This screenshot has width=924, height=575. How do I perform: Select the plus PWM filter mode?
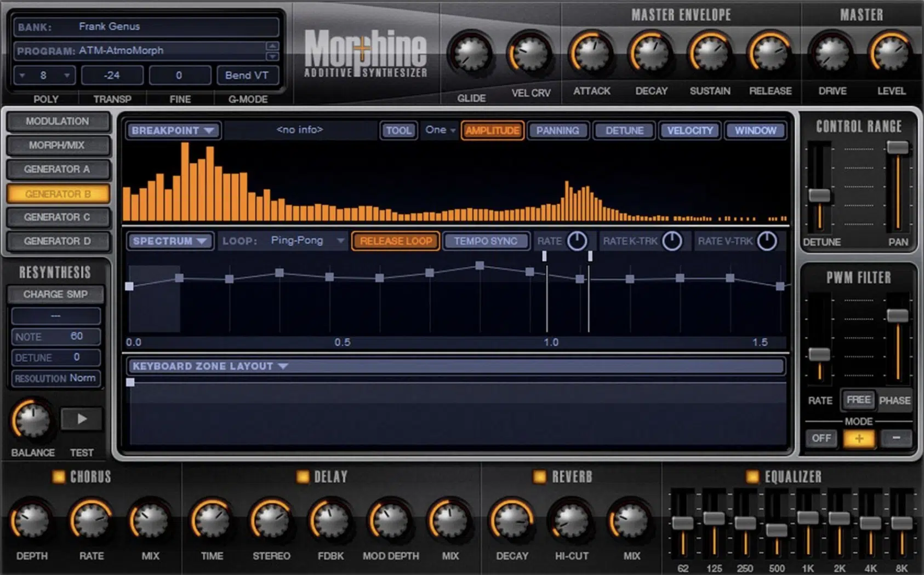click(x=859, y=438)
